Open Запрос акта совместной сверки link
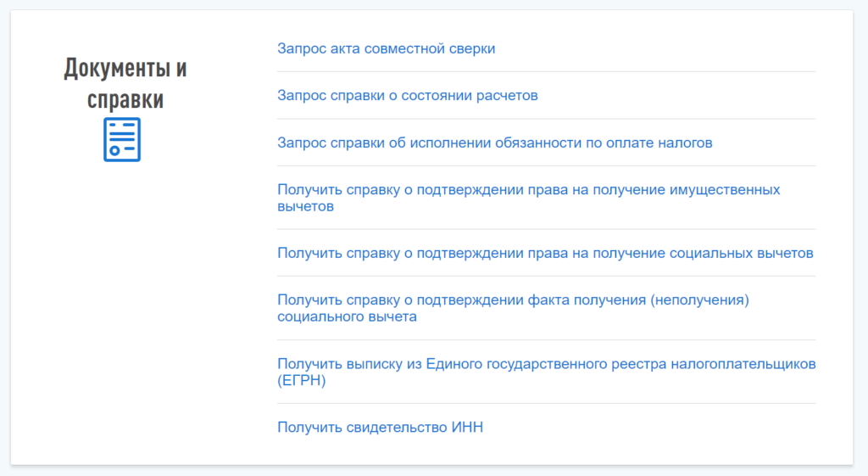 386,48
